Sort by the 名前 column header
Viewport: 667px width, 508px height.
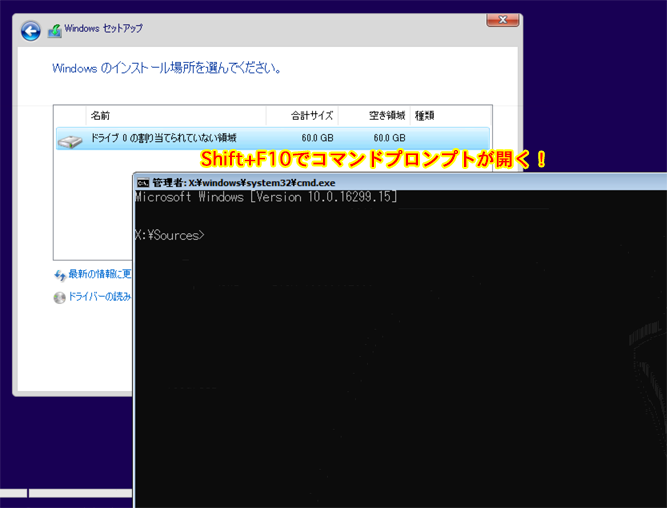[100, 115]
